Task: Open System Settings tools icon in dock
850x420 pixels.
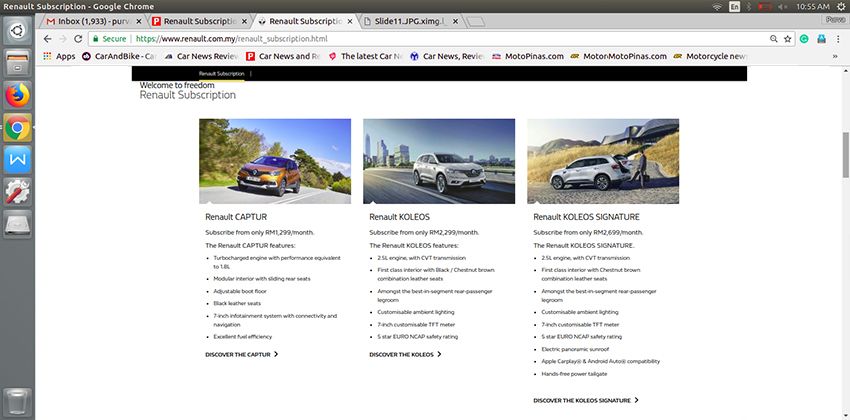Action: (17, 191)
